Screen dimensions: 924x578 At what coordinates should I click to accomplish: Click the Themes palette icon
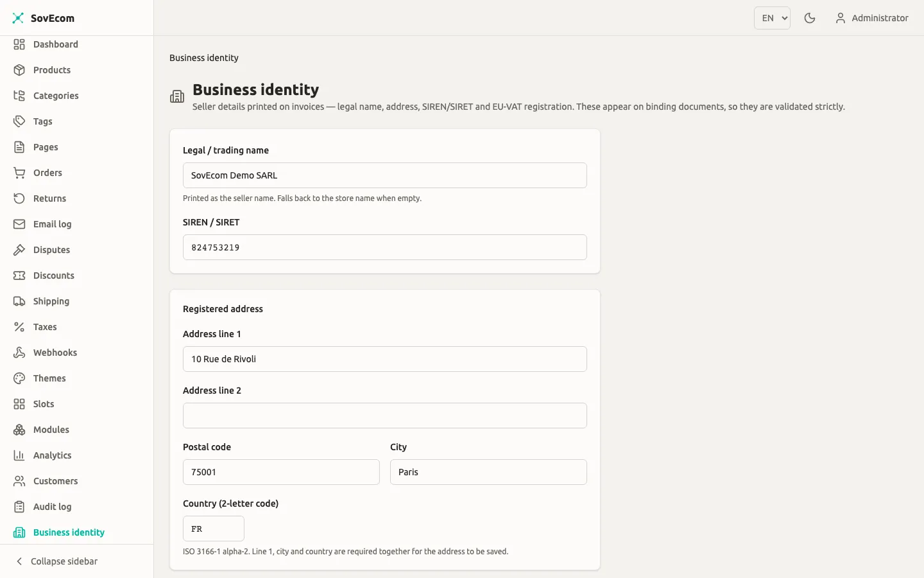19,378
